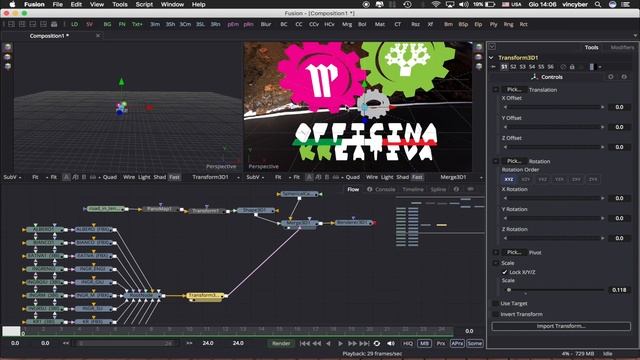Switch to the Modifiers tab

click(x=622, y=47)
